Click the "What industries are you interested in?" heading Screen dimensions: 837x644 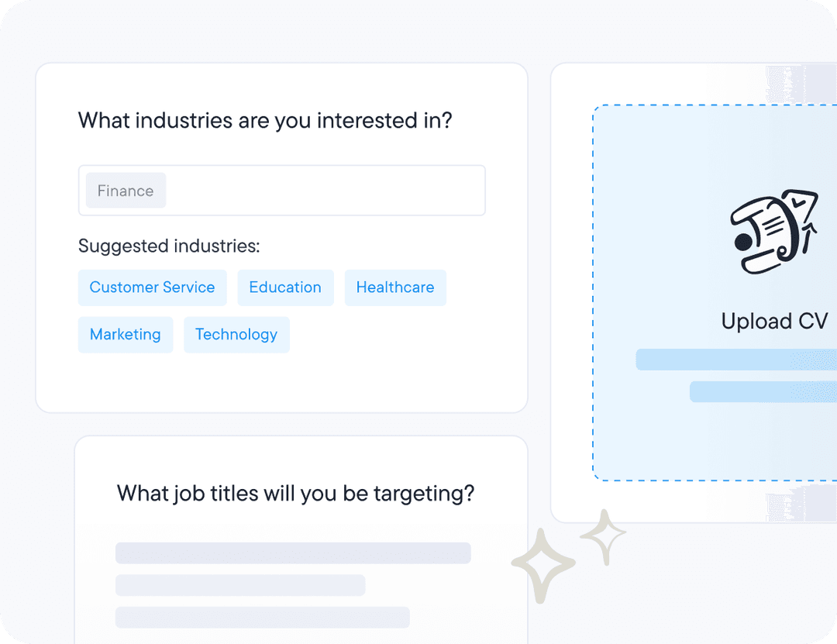click(265, 121)
